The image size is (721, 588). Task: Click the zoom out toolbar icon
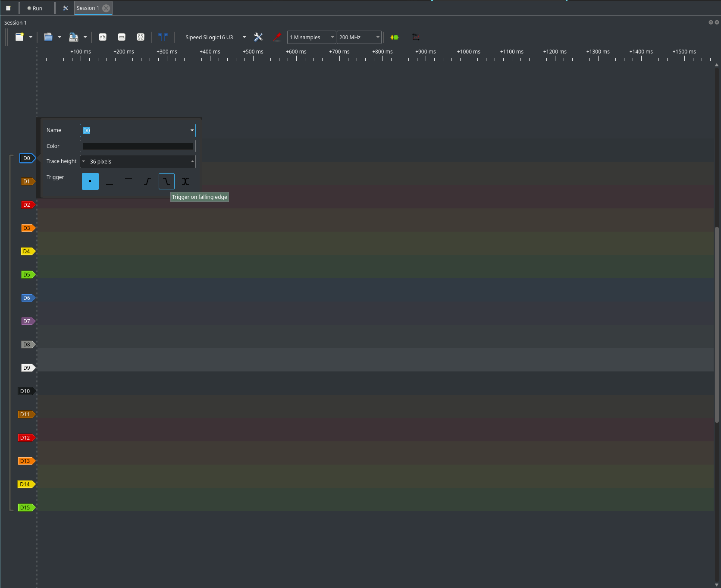(122, 37)
